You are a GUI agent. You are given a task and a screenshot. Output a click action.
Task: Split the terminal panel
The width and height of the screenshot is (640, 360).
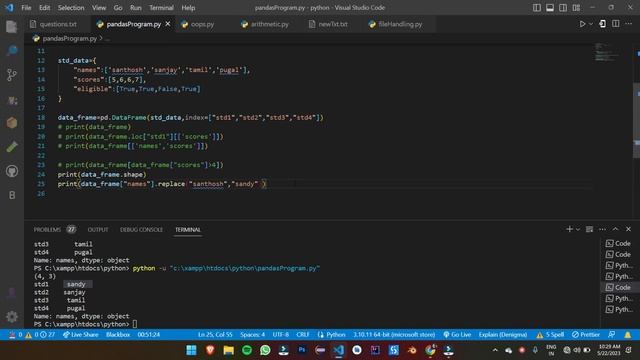click(x=589, y=229)
